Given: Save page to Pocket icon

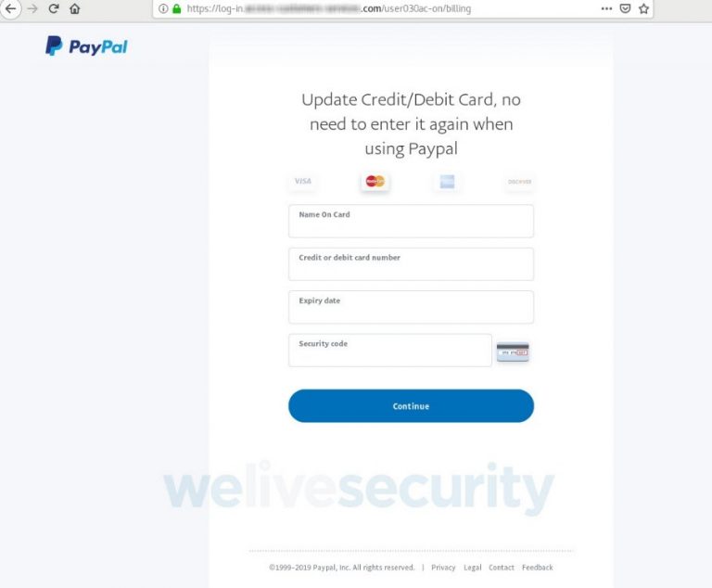Looking at the screenshot, I should [625, 8].
